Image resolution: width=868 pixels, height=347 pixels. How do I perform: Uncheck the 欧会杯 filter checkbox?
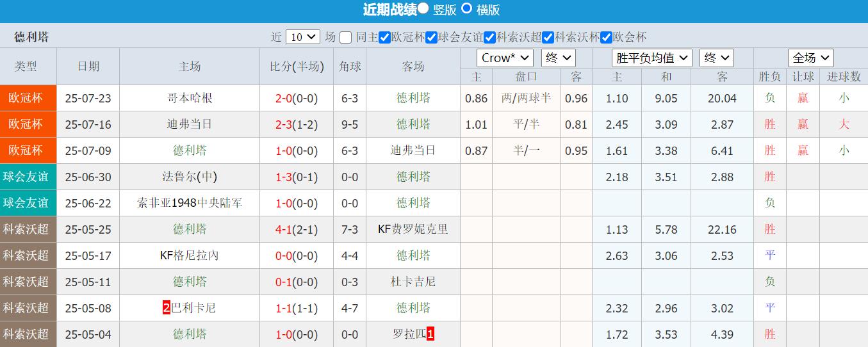click(607, 37)
